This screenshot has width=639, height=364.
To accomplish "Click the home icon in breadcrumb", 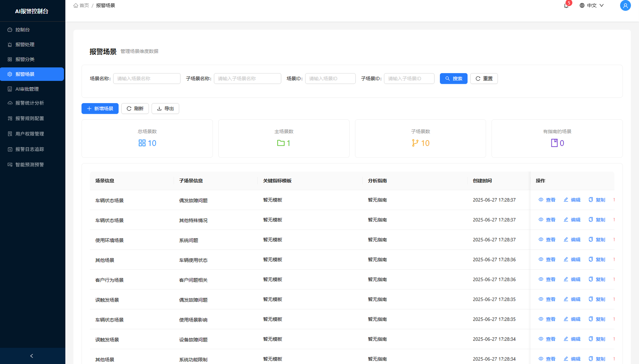I will [x=76, y=6].
